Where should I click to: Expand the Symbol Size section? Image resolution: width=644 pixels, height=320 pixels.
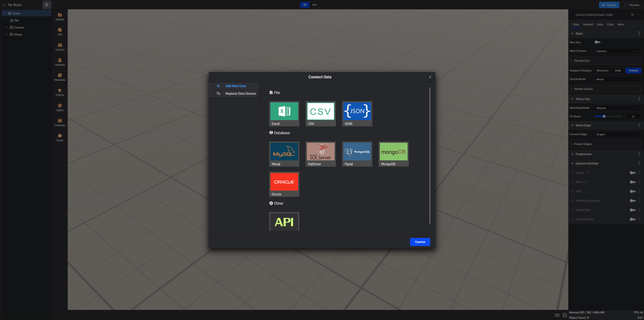tap(606, 61)
